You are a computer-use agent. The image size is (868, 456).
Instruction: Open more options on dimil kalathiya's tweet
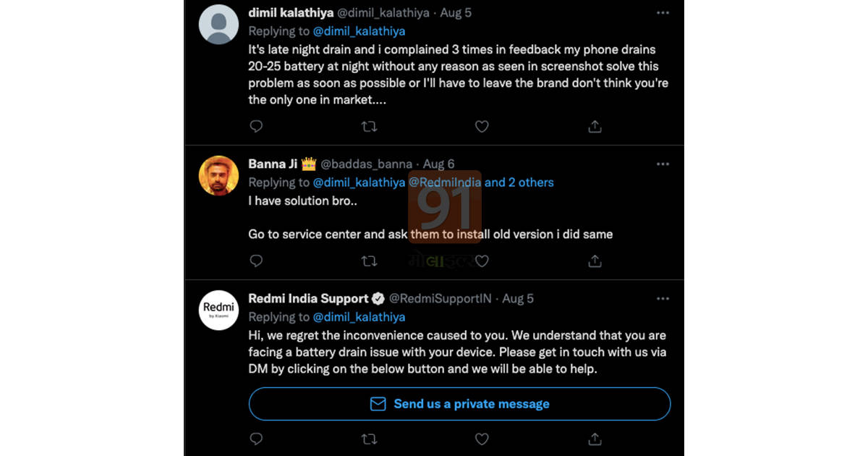pyautogui.click(x=663, y=13)
